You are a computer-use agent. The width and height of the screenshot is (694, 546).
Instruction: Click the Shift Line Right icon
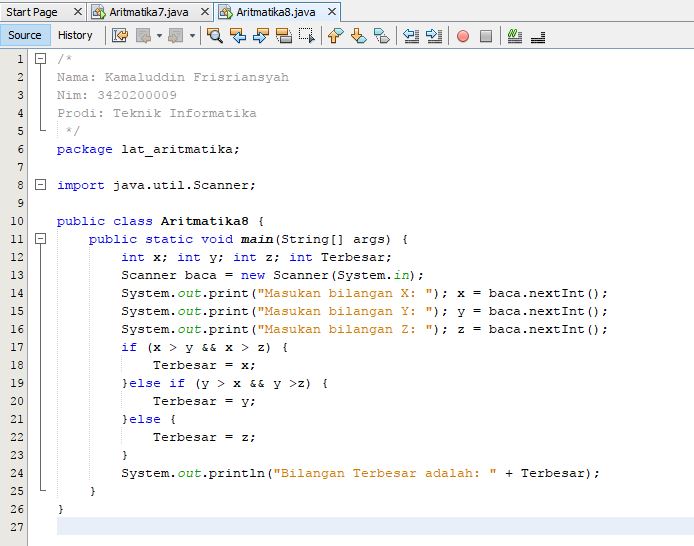(x=434, y=35)
